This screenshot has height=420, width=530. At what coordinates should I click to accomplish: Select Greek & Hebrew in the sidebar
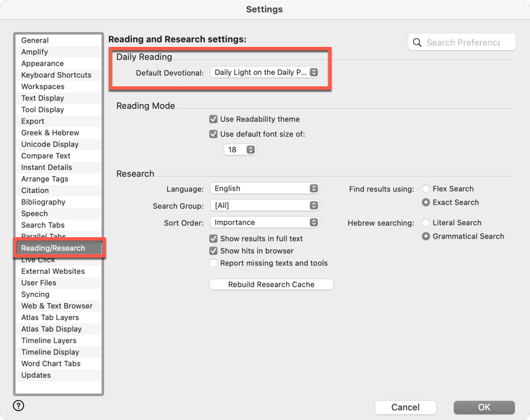(50, 133)
